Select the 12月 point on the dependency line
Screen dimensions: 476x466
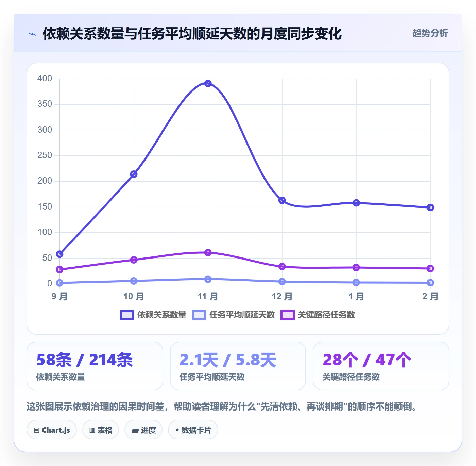[282, 200]
